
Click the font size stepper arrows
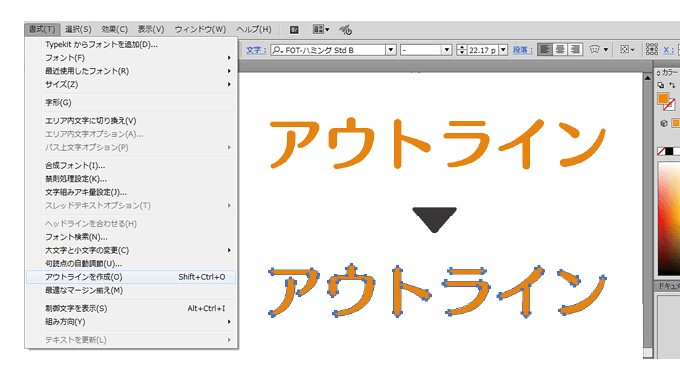click(462, 50)
